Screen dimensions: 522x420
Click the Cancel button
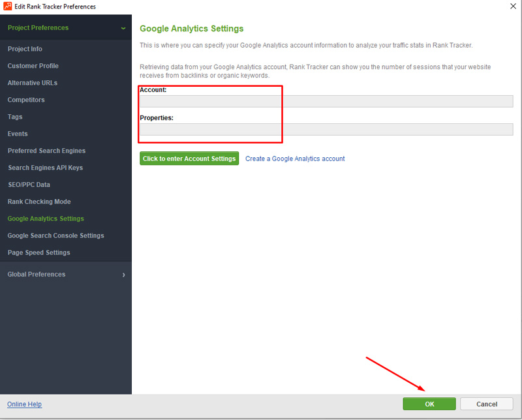coord(487,404)
